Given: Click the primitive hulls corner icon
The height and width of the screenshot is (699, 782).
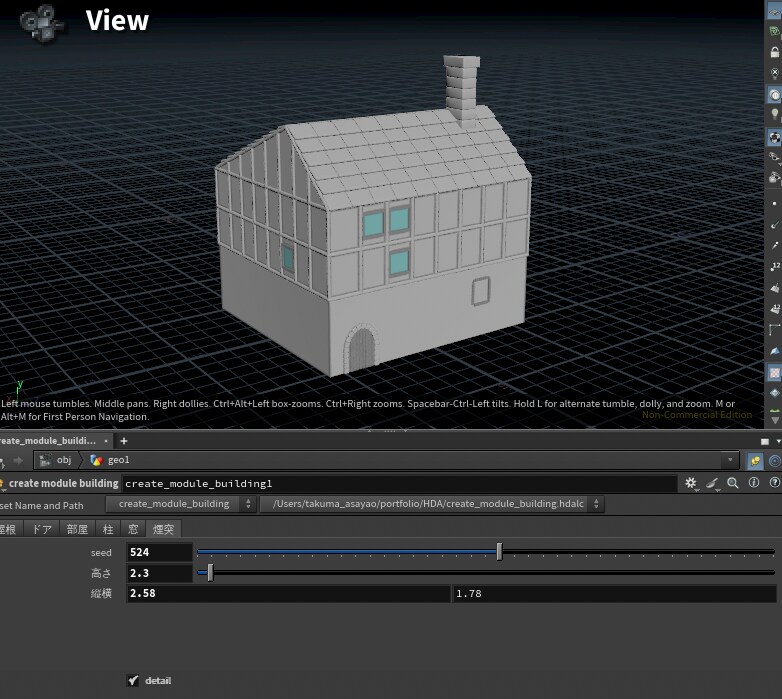Looking at the screenshot, I should pos(775,330).
